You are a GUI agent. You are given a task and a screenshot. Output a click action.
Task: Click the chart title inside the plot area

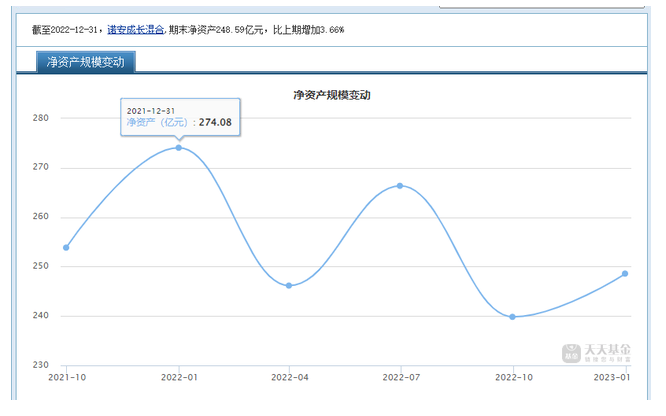[332, 96]
